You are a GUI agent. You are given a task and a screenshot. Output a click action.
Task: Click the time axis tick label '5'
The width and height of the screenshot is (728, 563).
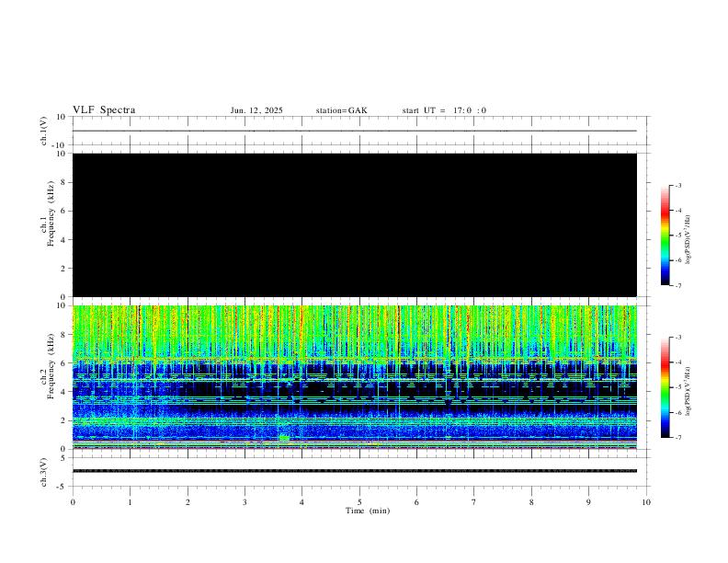pos(359,502)
